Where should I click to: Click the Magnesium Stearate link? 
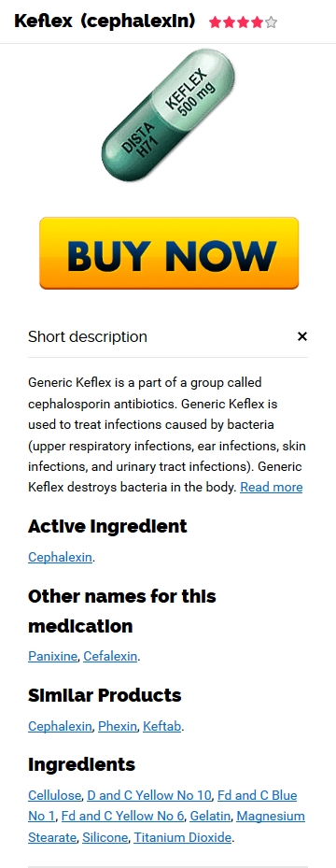click(167, 827)
